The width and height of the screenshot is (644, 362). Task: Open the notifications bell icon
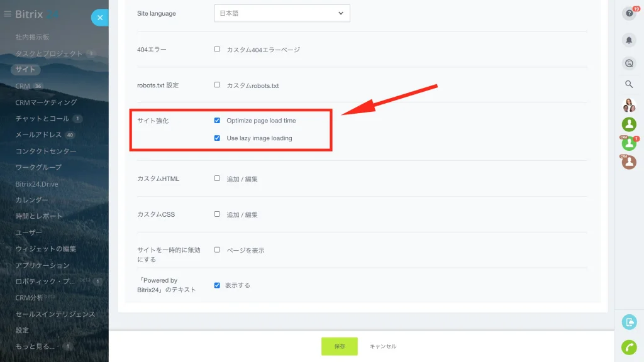629,40
